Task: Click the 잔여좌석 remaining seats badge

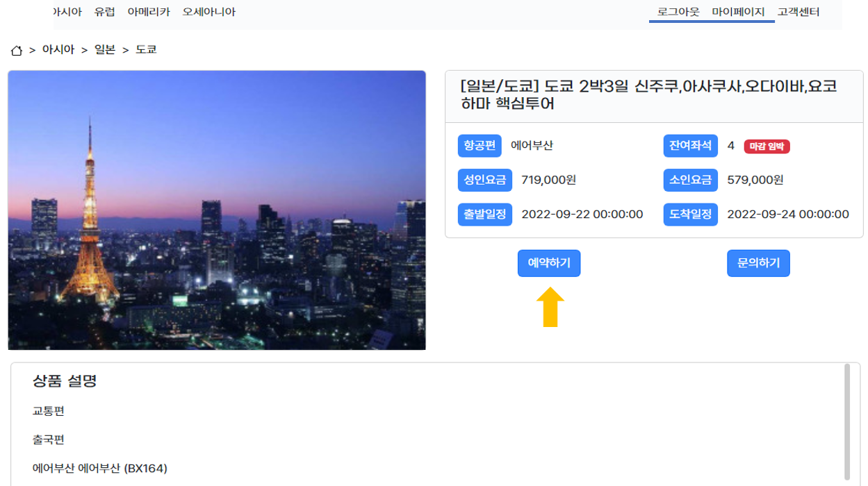Action: click(x=690, y=146)
